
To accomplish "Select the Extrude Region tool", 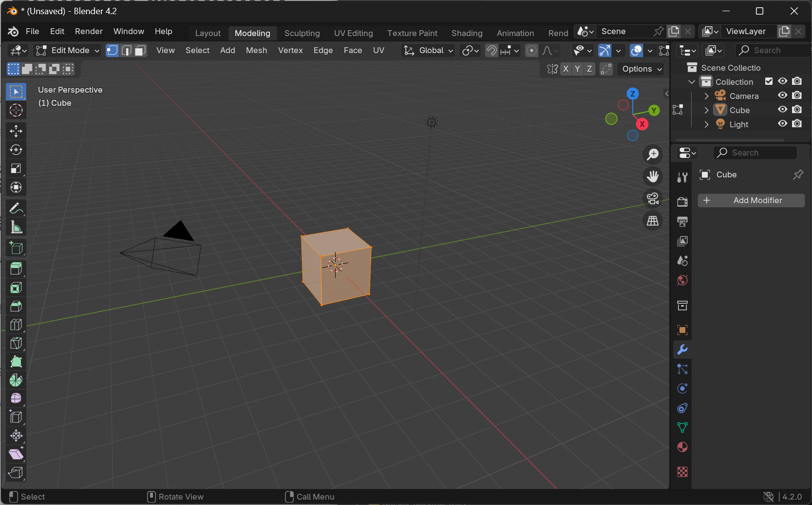I will 16,269.
